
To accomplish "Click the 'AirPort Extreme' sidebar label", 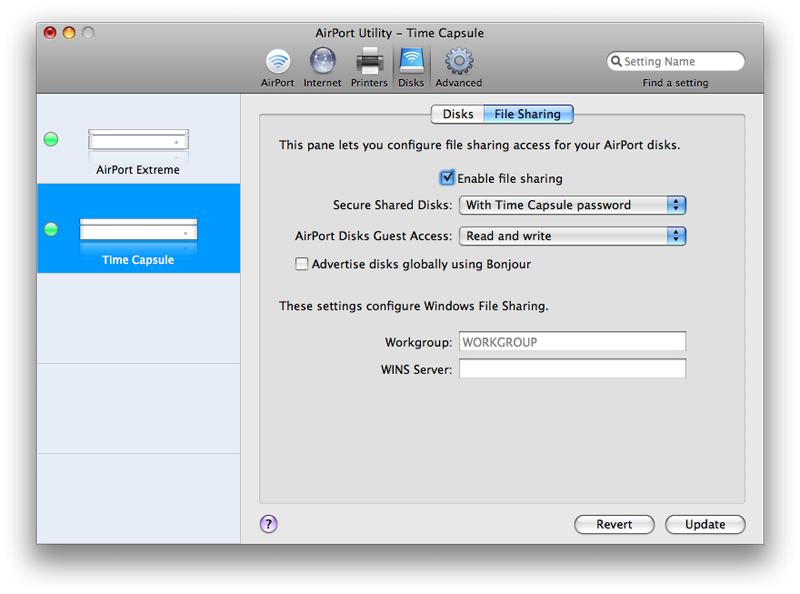I will [x=138, y=169].
